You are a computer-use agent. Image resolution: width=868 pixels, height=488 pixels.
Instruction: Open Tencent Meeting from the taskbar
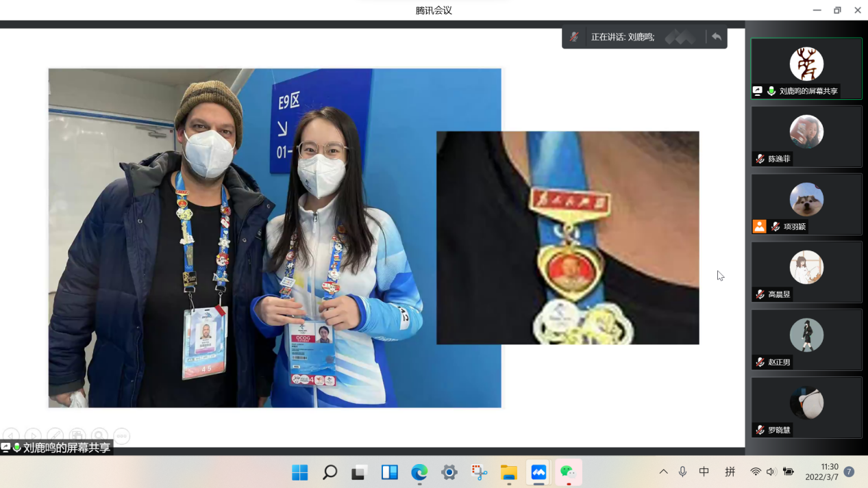[x=538, y=472]
